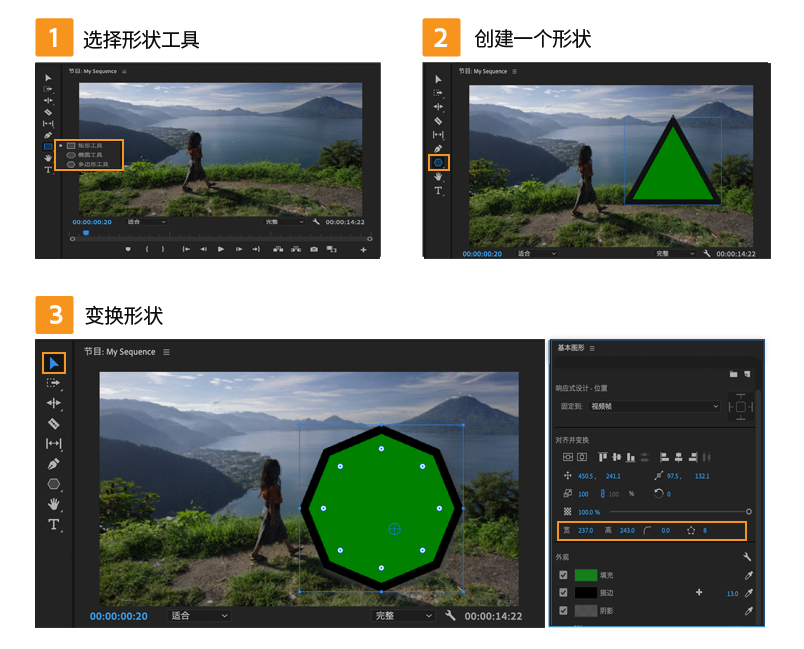Select the Type tool in step 3 toolbar
This screenshot has width=804, height=649.
(x=54, y=524)
